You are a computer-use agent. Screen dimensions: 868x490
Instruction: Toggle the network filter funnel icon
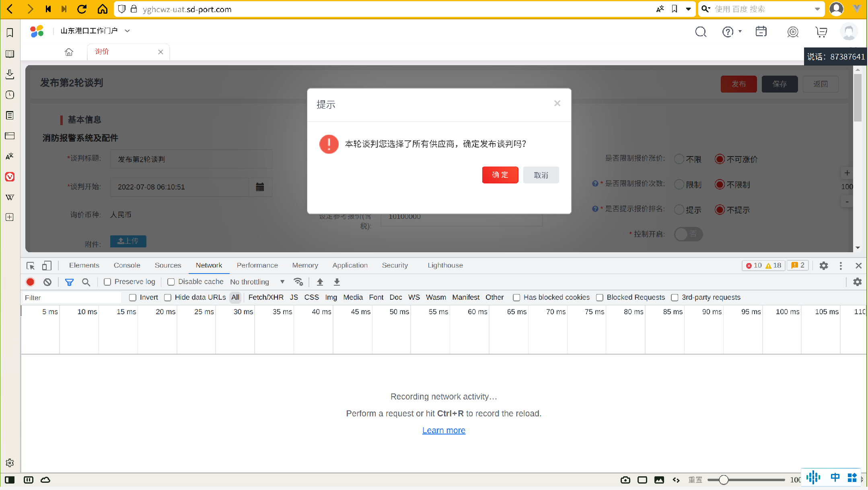(x=69, y=282)
